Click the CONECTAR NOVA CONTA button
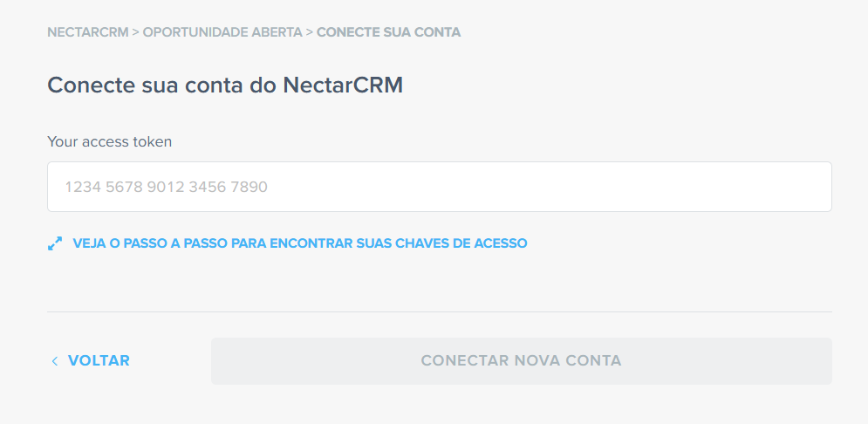868x424 pixels. point(521,361)
